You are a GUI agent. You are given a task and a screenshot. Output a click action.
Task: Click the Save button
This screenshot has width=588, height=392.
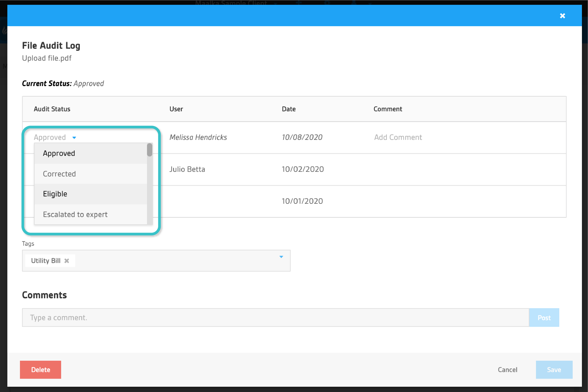554,369
